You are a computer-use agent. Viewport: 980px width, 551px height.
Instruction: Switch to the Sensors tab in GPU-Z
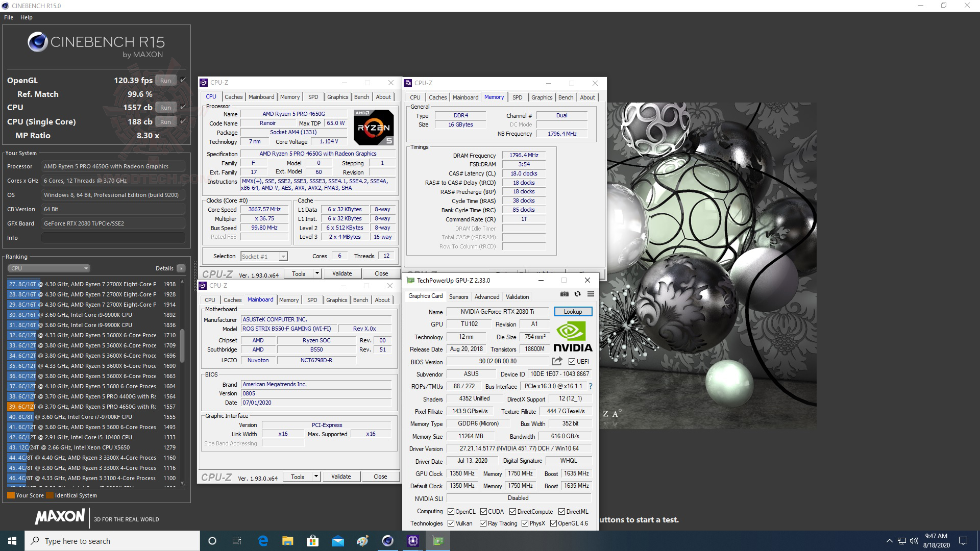point(458,297)
